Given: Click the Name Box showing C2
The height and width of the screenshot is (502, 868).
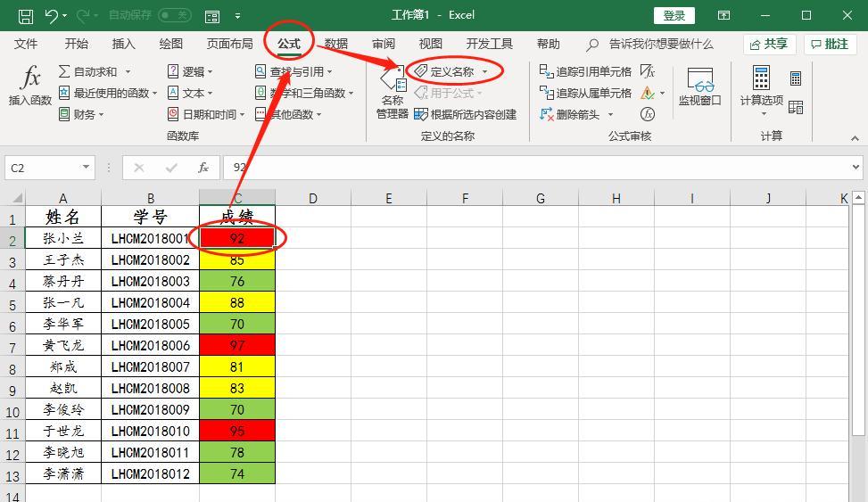Looking at the screenshot, I should coord(50,168).
